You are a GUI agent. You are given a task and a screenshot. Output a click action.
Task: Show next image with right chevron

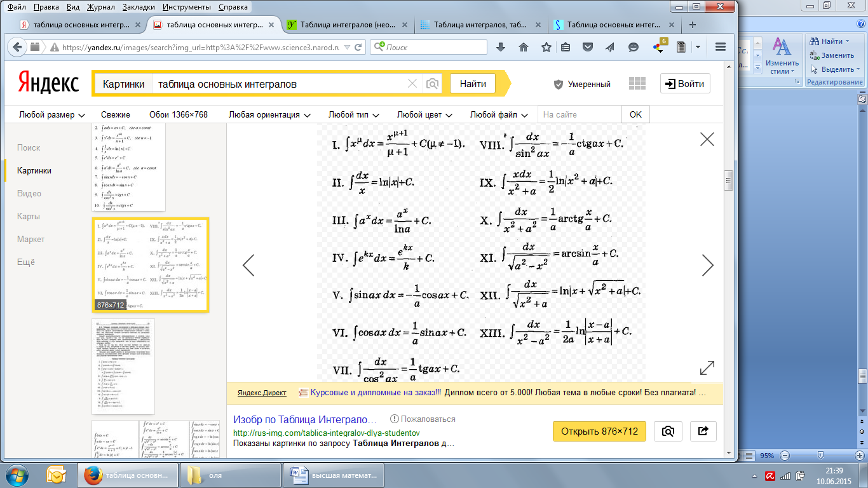tap(707, 265)
